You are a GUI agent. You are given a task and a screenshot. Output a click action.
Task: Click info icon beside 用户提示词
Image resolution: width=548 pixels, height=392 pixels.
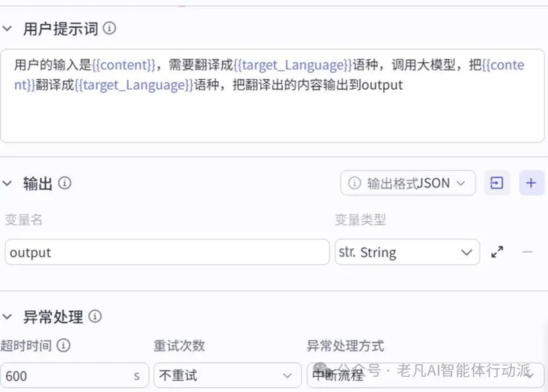(110, 29)
